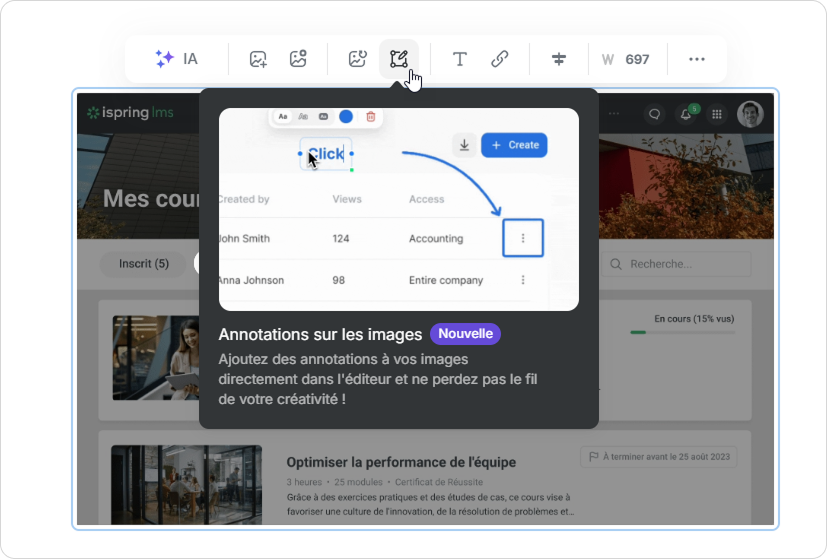Open the three-dot menu in Anna Johnson row
Screen dimensions: 827x559
[x=523, y=280]
